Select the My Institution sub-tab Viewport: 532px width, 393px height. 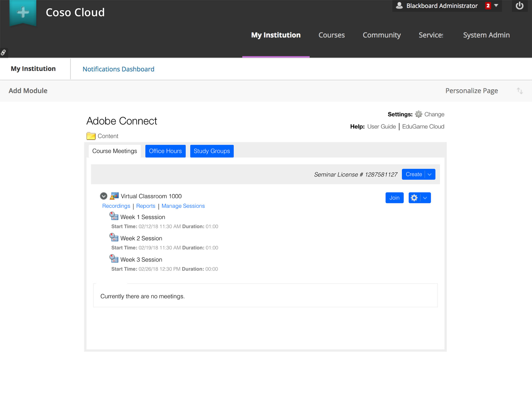tap(33, 69)
